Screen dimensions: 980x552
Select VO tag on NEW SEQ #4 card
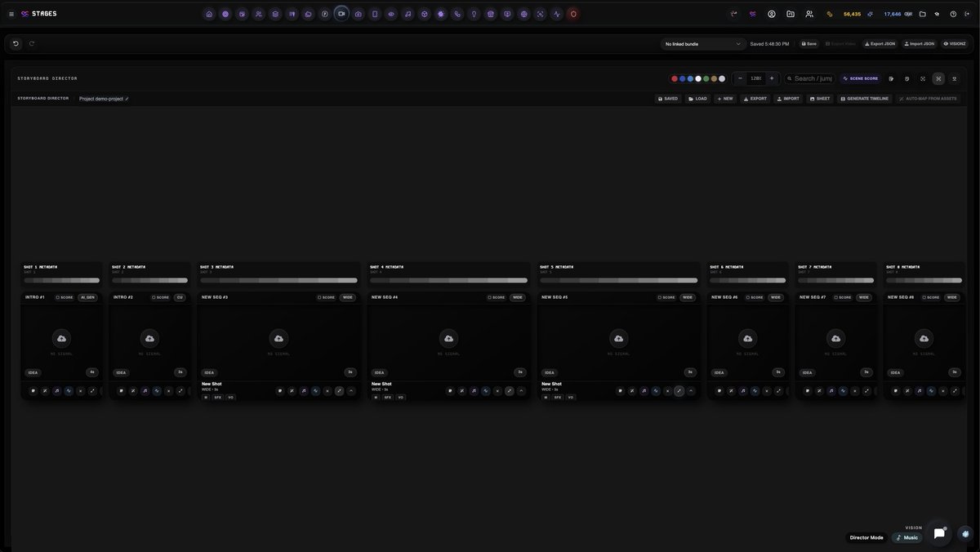click(x=400, y=398)
